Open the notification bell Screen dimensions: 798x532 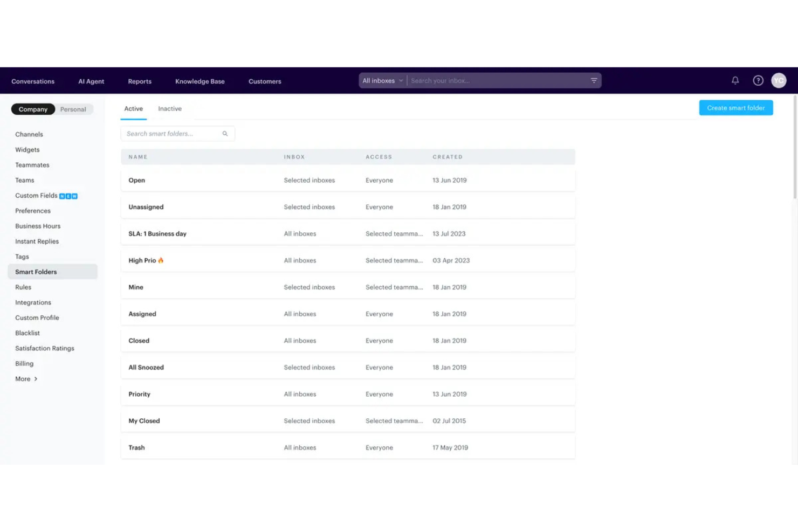point(735,80)
